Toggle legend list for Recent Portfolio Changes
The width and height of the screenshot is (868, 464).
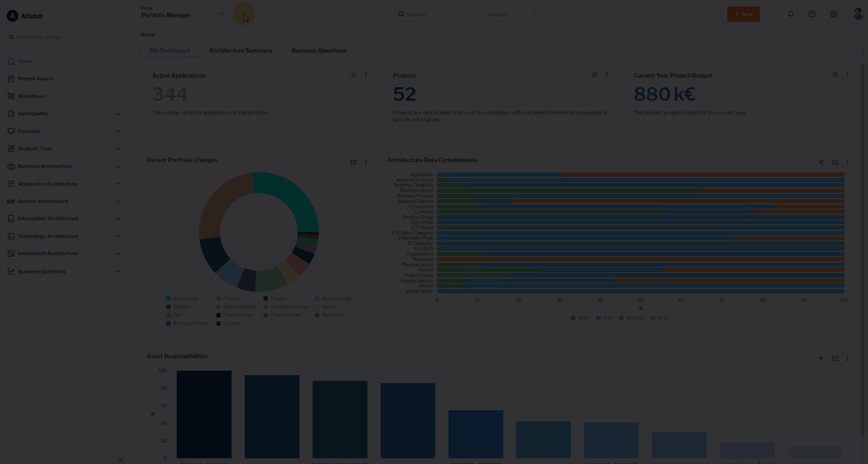(354, 163)
